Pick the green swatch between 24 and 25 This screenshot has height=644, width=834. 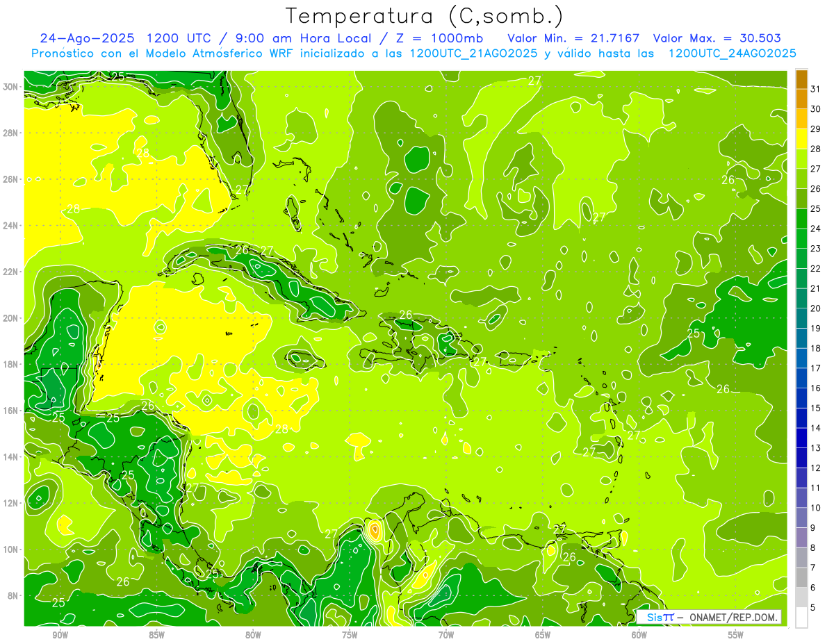pyautogui.click(x=801, y=218)
